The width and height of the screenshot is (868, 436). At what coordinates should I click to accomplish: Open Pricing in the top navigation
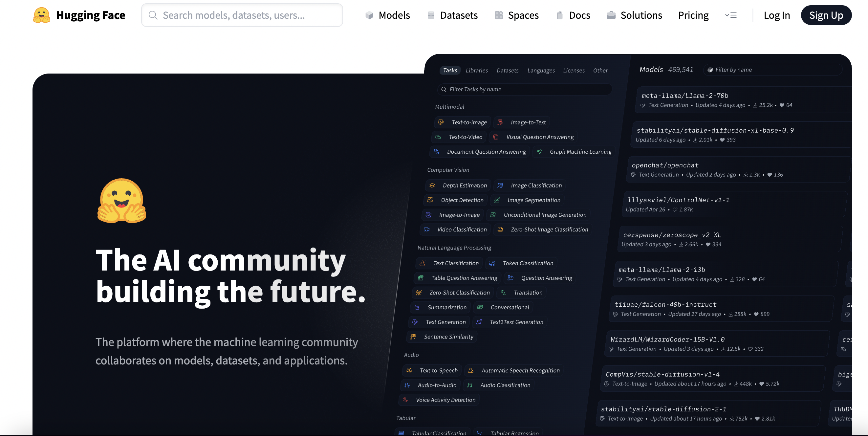coord(693,15)
